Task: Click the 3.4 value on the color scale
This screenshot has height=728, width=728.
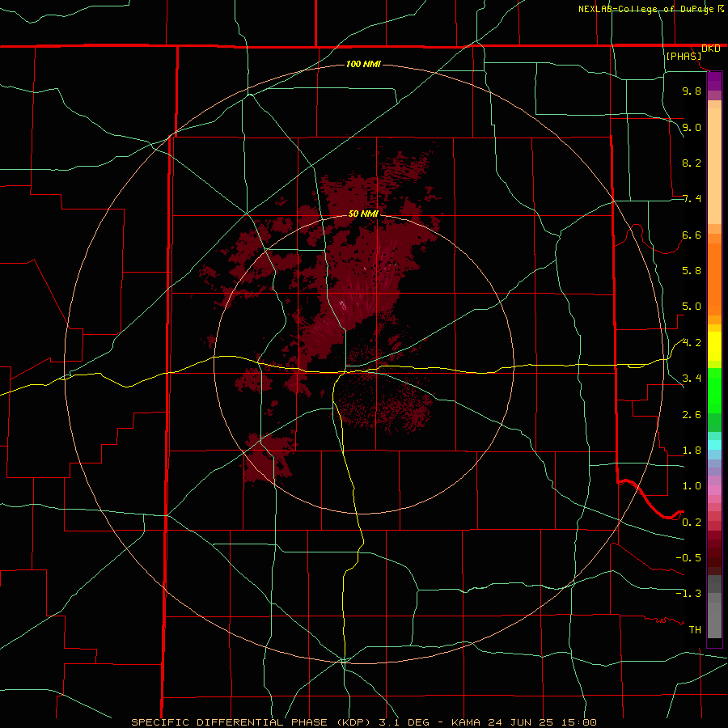Action: click(x=692, y=379)
